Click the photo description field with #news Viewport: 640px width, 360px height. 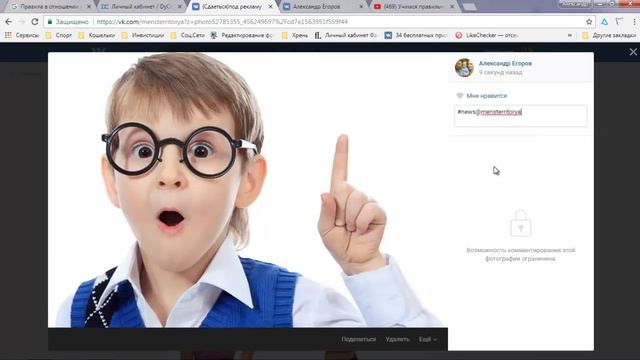pyautogui.click(x=520, y=116)
